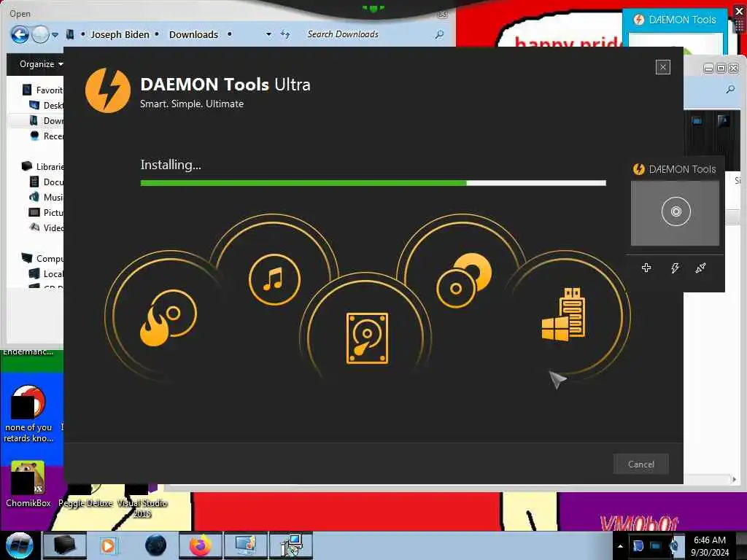Click the disc copy feature icon
This screenshot has height=560, width=747.
pos(463,281)
